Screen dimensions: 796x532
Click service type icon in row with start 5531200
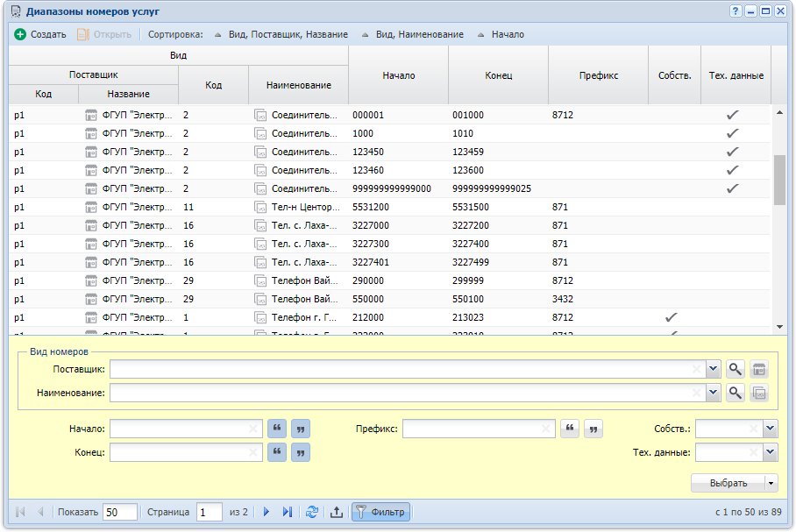[x=260, y=207]
